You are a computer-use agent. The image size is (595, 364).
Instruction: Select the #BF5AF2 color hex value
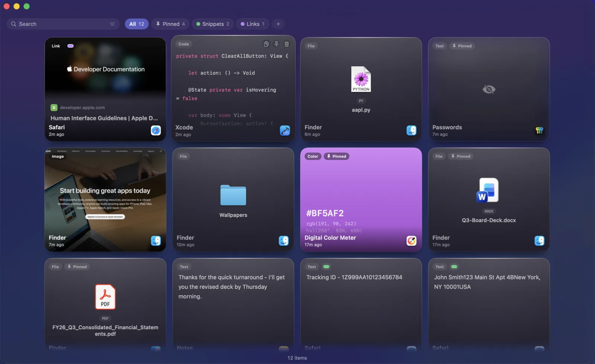pyautogui.click(x=325, y=213)
